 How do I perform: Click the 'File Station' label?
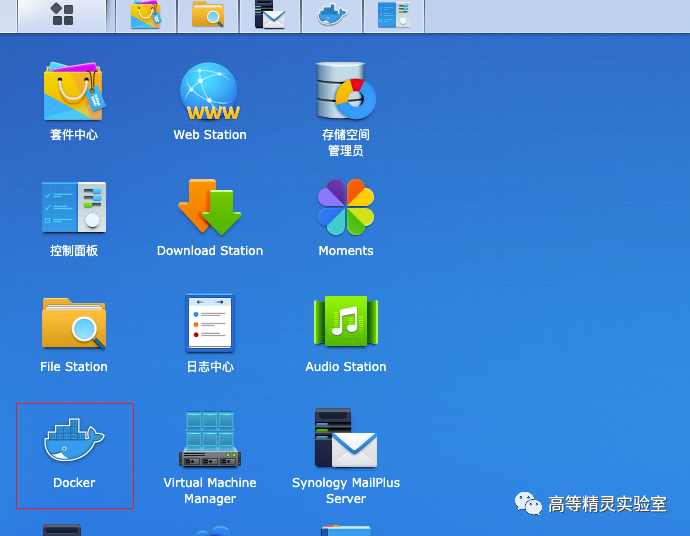point(74,367)
